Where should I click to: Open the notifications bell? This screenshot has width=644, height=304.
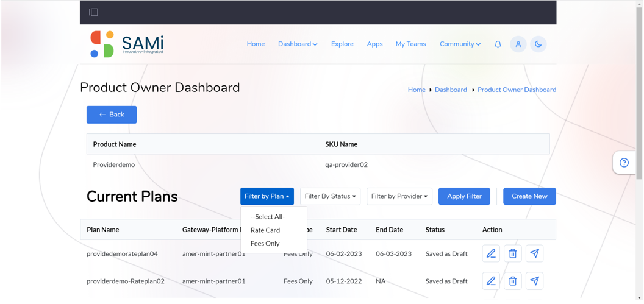click(498, 44)
